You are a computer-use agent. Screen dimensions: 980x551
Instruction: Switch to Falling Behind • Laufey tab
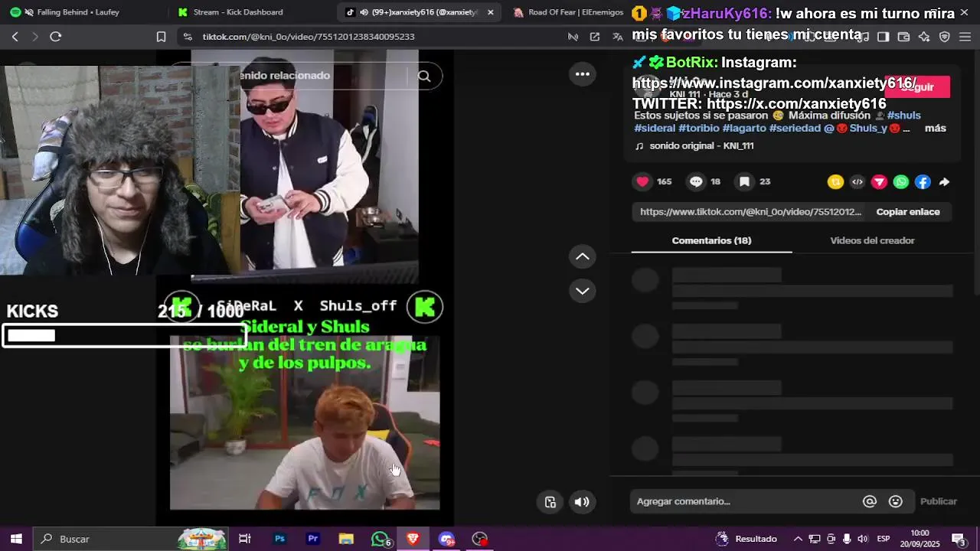click(78, 12)
